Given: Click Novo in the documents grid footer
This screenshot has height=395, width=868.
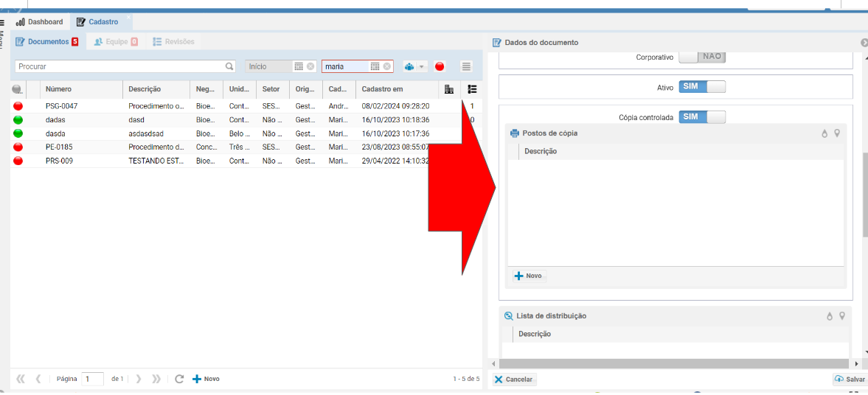Looking at the screenshot, I should click(206, 379).
